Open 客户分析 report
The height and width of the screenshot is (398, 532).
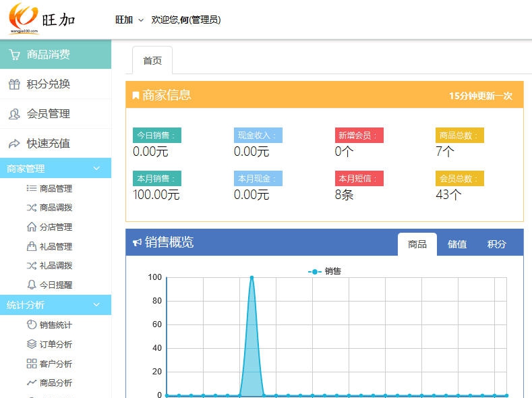[56, 364]
